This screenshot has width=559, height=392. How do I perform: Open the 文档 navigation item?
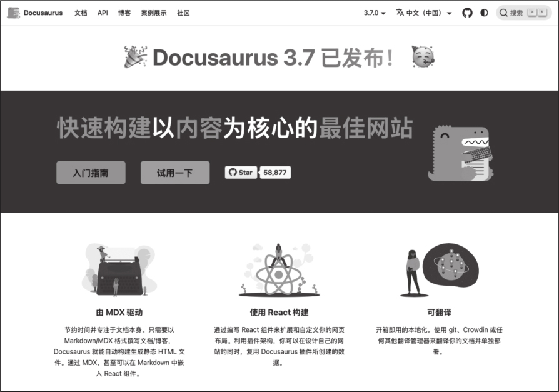[x=81, y=13]
